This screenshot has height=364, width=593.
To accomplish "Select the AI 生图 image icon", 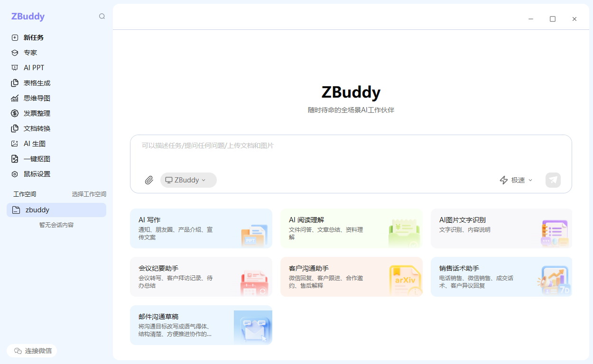I will point(15,144).
